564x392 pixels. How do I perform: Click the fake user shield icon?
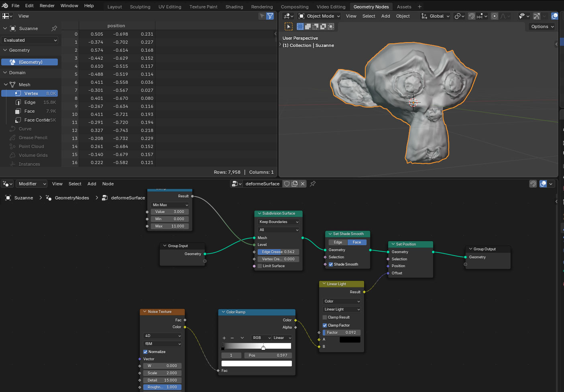(x=287, y=184)
